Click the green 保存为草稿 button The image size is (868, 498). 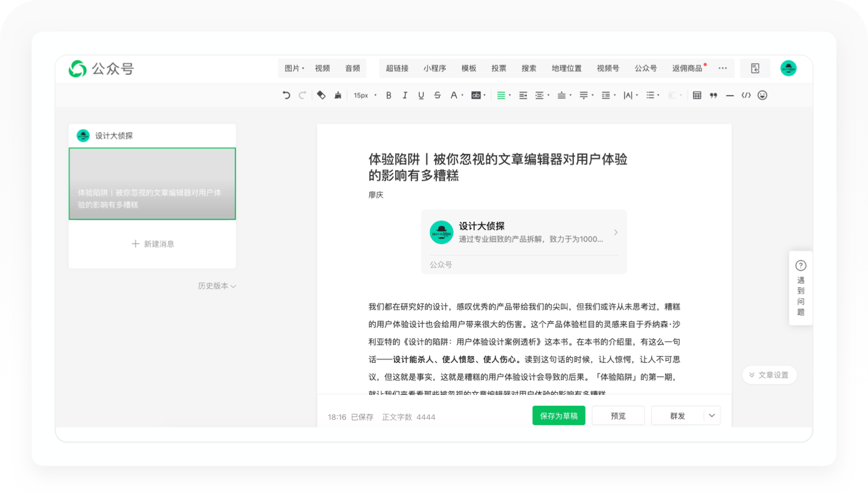(x=559, y=416)
